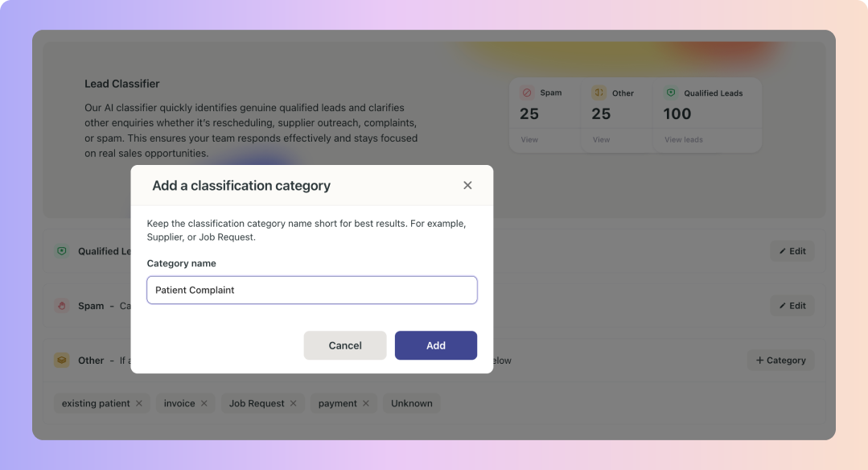Click the Spam prohibited-circle icon in stats

(527, 93)
